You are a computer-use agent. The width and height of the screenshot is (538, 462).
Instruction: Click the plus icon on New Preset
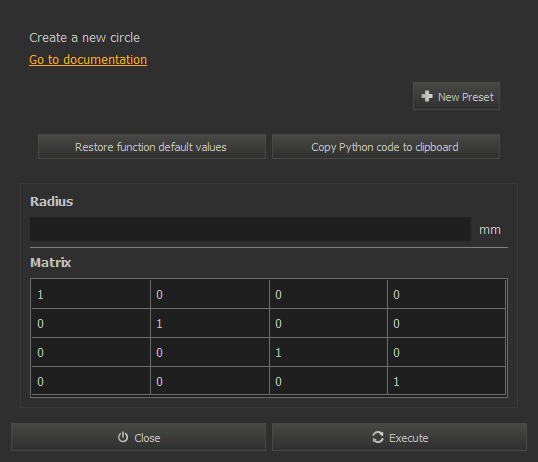pos(426,96)
